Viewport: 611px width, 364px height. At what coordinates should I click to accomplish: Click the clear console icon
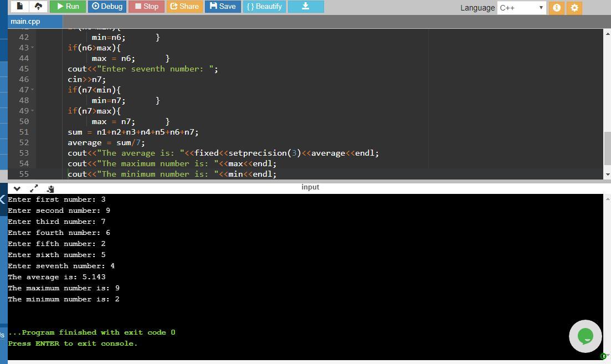coord(50,189)
